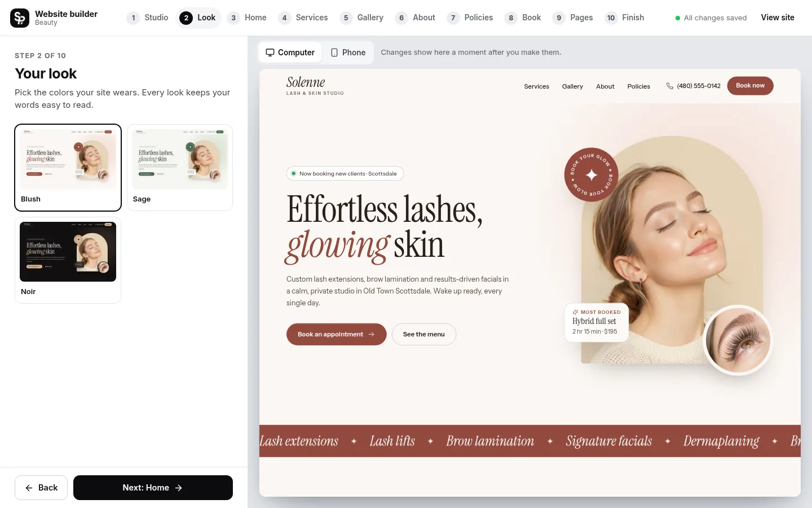Go to step 10 Finish

(x=625, y=17)
